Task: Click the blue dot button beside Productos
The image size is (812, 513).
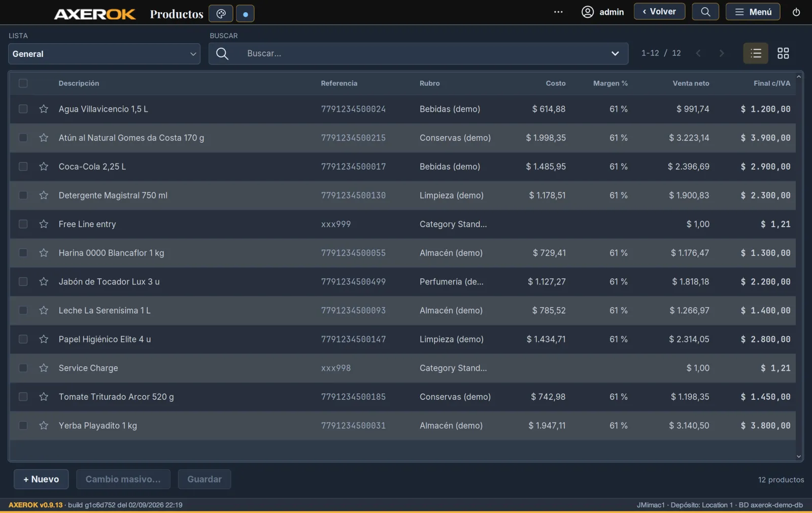Action: [245, 14]
